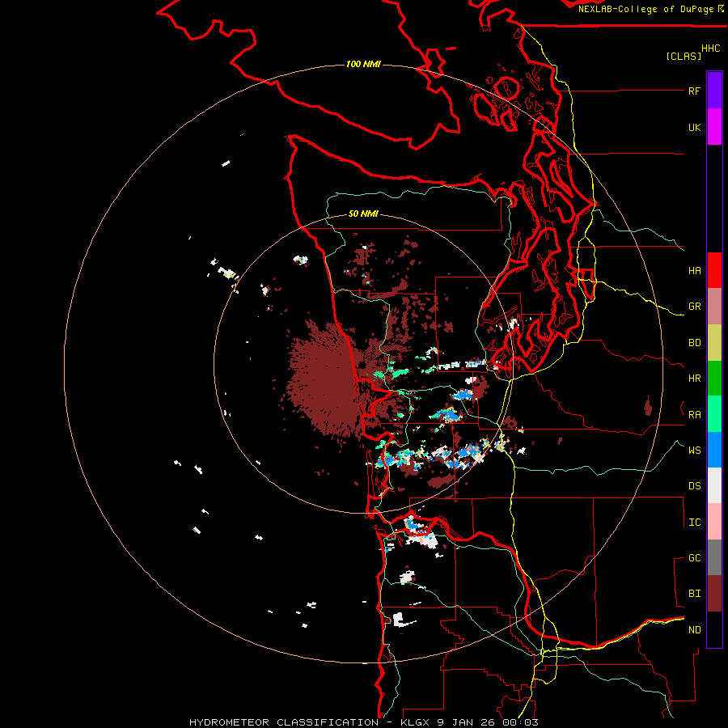Select the GR pink legend color block
The image size is (728, 728).
tap(714, 307)
